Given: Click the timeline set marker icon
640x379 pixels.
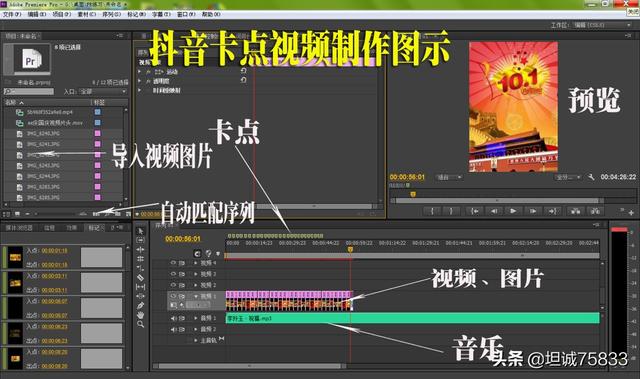Looking at the screenshot, I should coord(218,253).
